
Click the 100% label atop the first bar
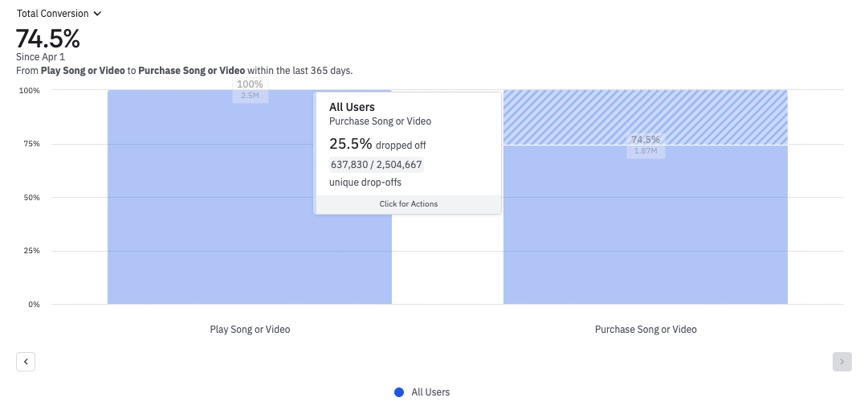point(250,84)
